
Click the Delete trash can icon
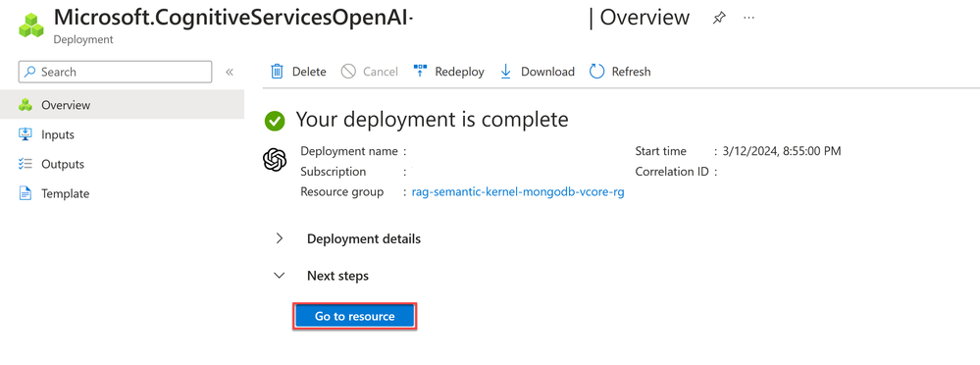click(x=277, y=72)
